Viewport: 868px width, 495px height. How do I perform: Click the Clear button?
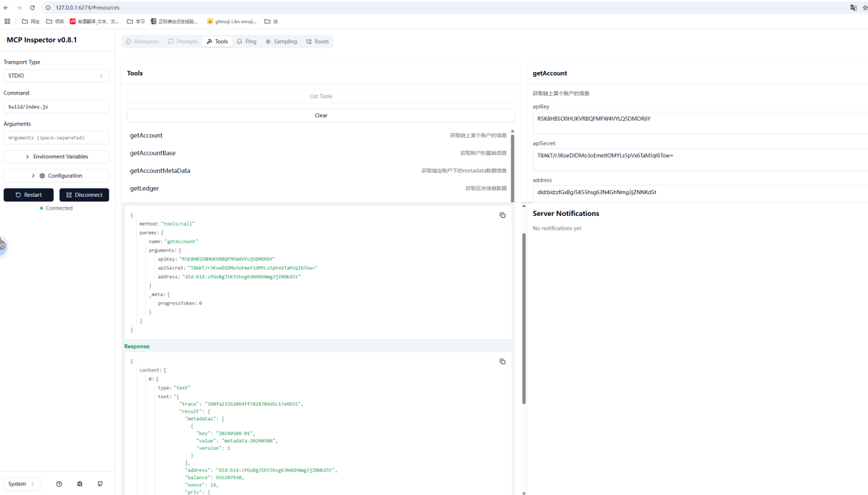(321, 116)
